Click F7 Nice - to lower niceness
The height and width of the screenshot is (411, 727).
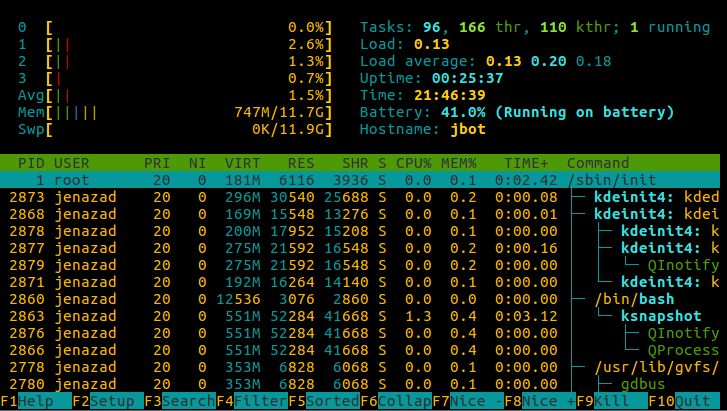[468, 401]
